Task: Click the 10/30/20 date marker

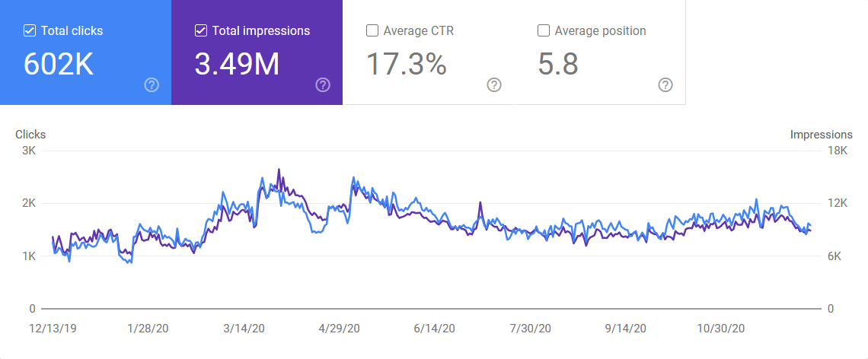Action: coord(721,329)
